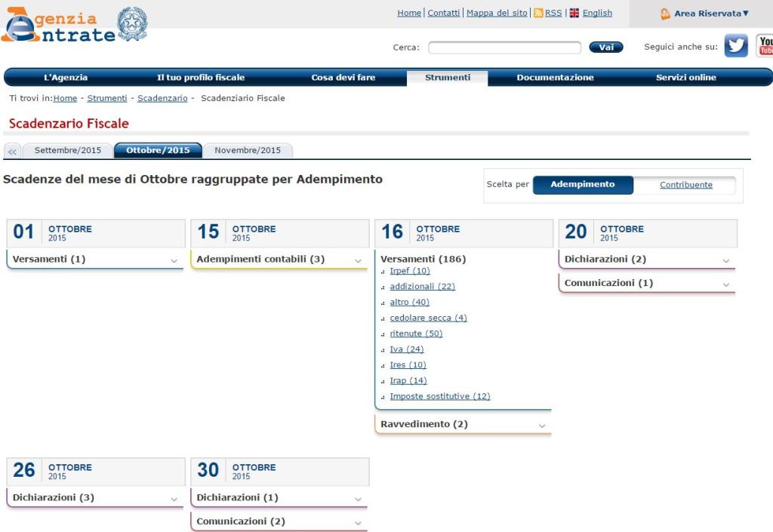Open the Strumenti menu

(448, 77)
